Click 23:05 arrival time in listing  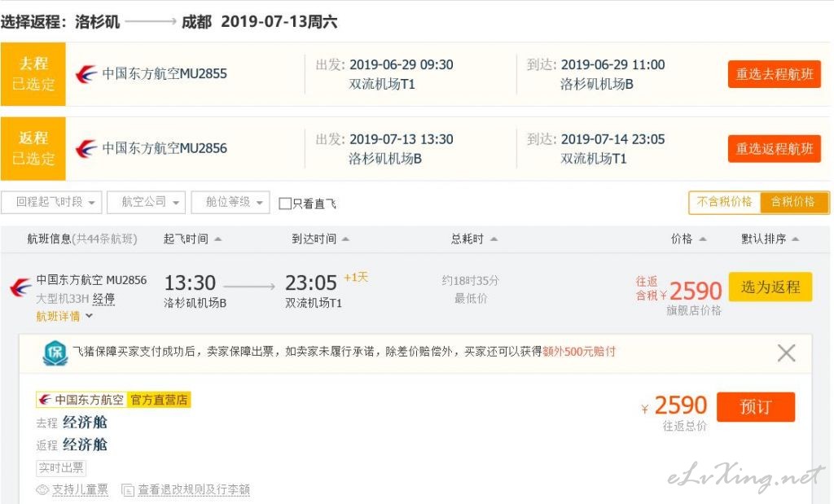311,283
